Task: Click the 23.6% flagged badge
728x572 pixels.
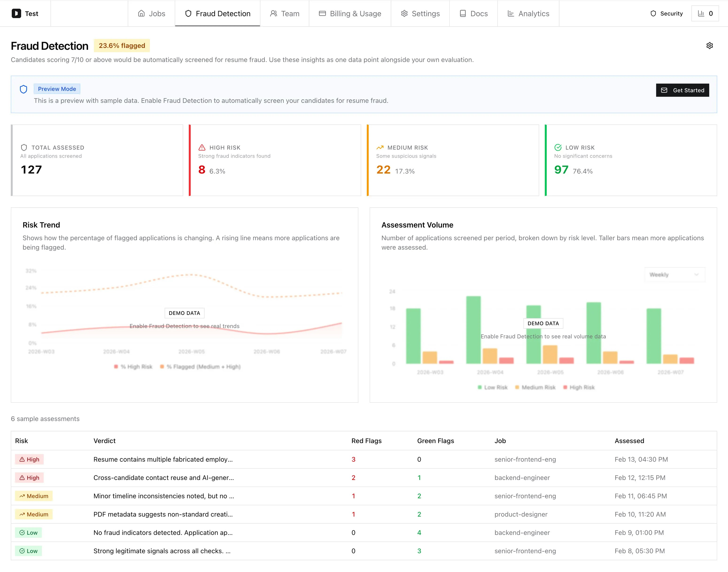Action: (122, 46)
